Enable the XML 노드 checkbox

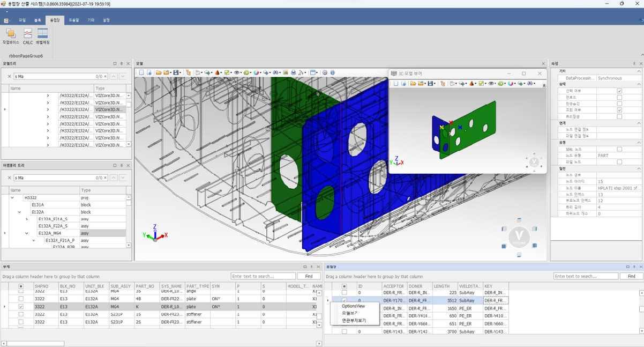(x=619, y=149)
